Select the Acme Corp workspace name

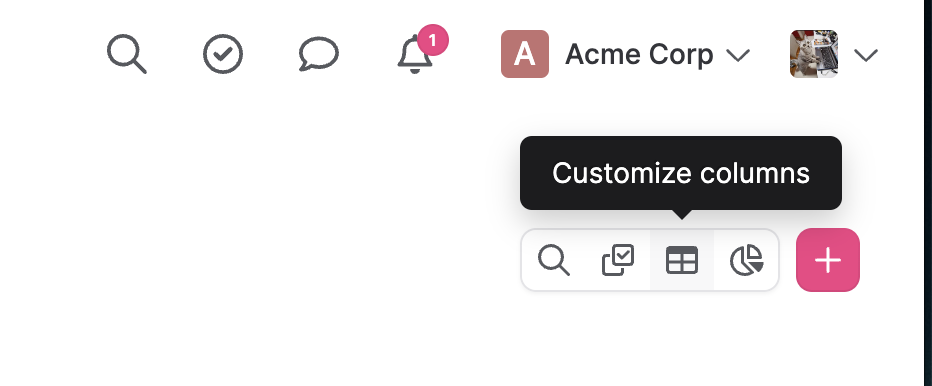639,55
